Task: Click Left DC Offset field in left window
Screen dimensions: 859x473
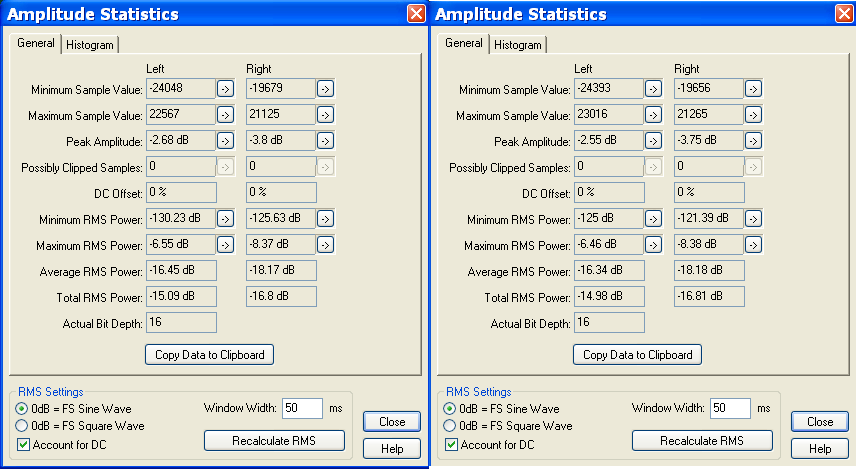Action: (x=181, y=192)
